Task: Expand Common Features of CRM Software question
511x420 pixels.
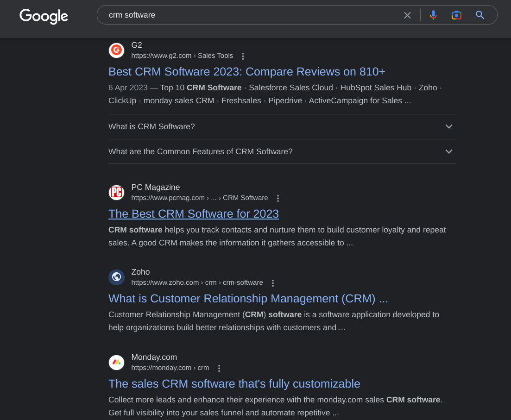Action: tap(282, 151)
